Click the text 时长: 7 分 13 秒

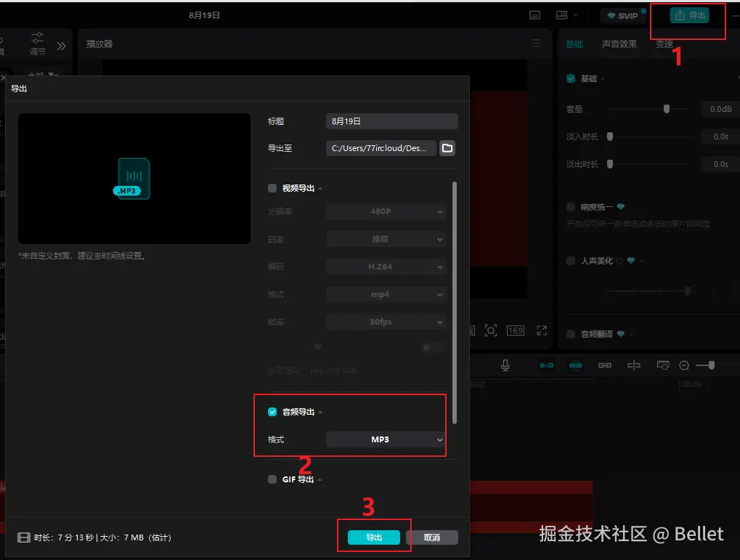(64, 537)
